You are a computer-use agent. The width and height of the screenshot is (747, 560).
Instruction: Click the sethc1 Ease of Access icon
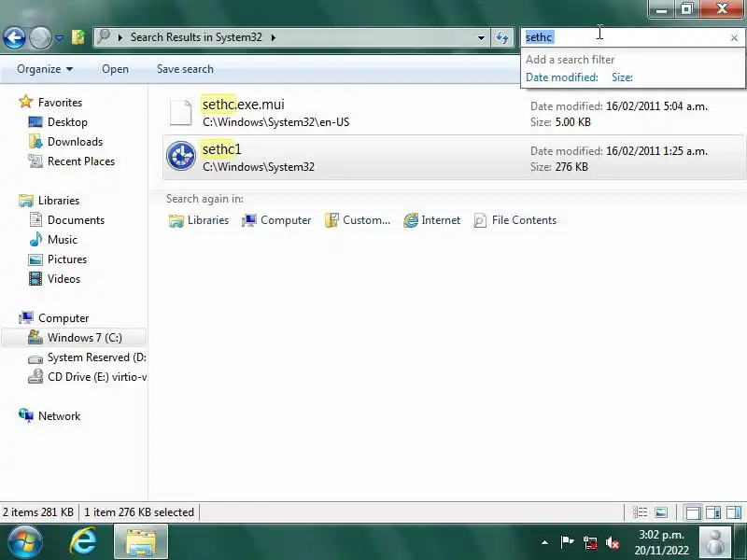pos(181,156)
